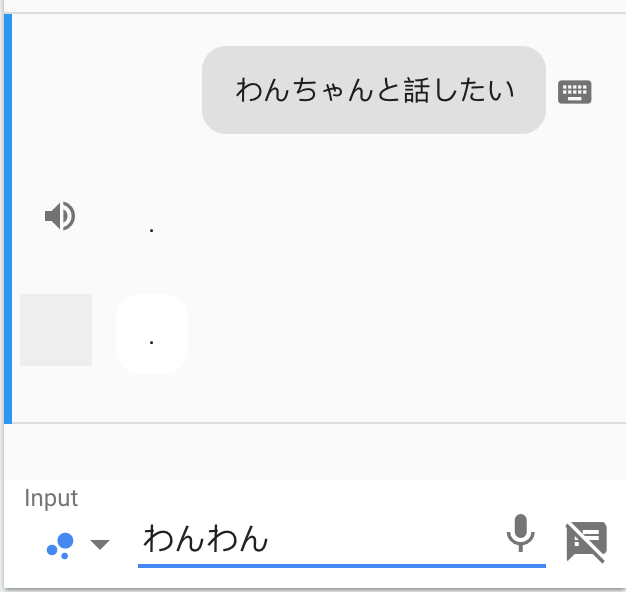Click the horizontal divider under the conversation turn
This screenshot has width=626, height=592.
tap(315, 422)
